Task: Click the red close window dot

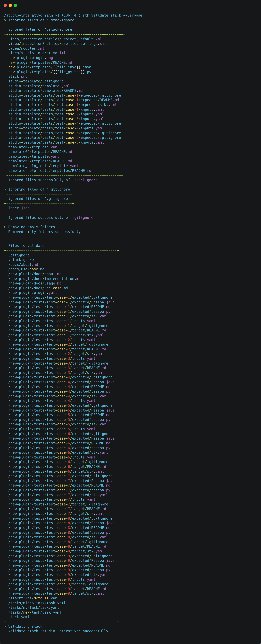Action: point(5,5)
